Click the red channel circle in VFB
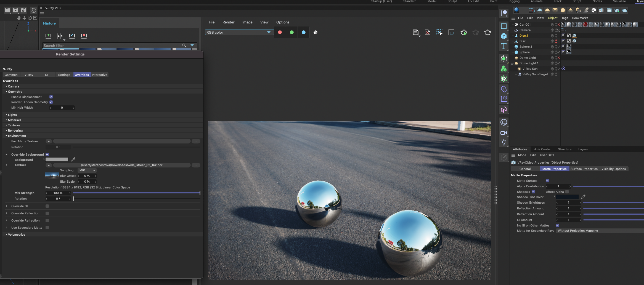 280,33
